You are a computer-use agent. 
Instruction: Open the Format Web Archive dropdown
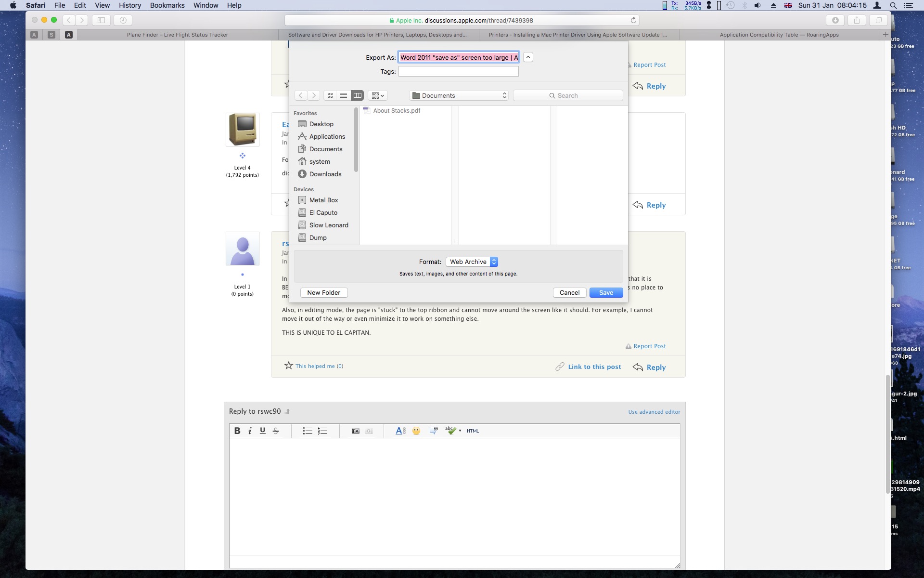pyautogui.click(x=472, y=262)
